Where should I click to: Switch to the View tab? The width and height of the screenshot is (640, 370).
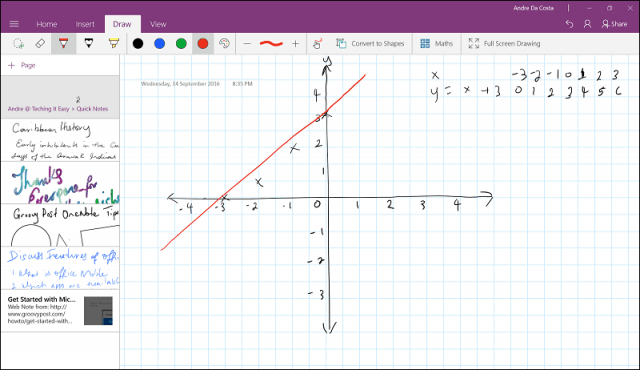pos(158,24)
